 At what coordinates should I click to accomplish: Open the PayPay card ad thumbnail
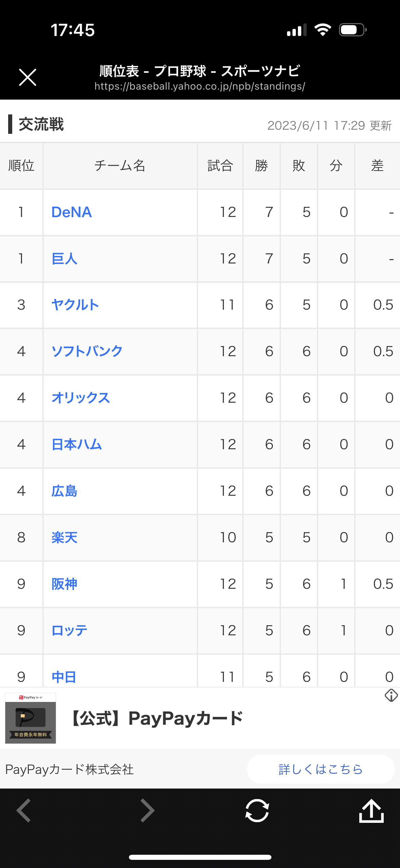31,718
